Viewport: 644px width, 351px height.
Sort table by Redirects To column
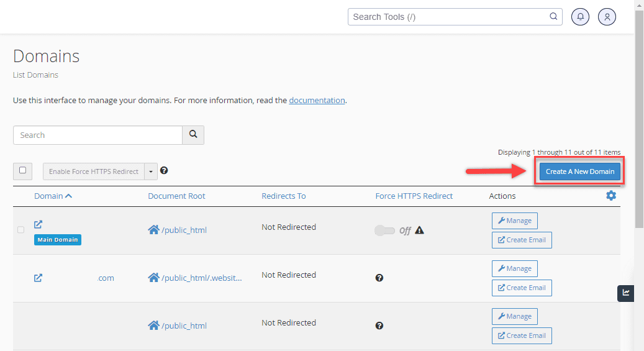coord(284,196)
